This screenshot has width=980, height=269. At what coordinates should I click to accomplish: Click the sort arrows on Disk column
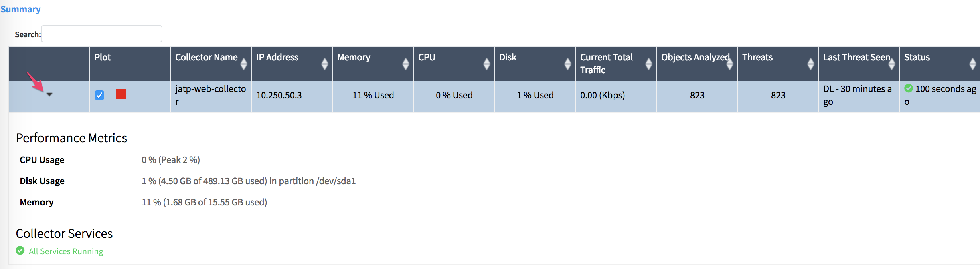[x=567, y=64]
